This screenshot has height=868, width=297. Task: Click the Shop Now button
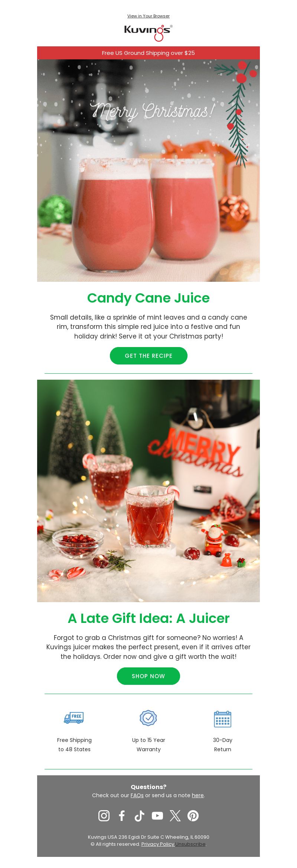click(x=148, y=676)
